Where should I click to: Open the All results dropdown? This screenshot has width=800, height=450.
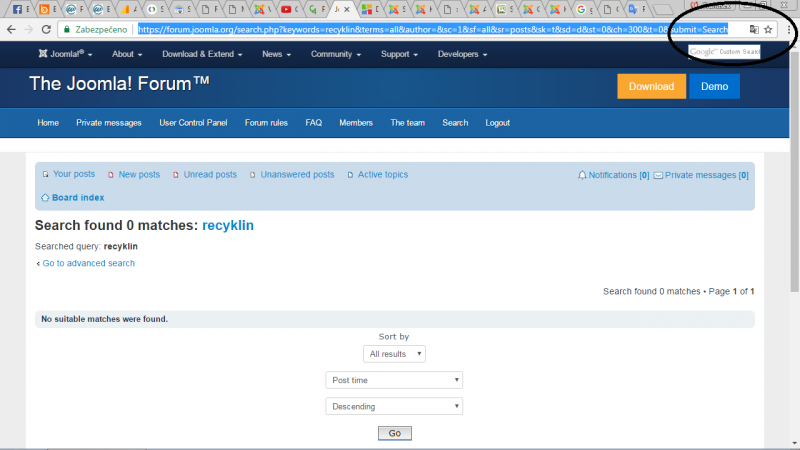[394, 354]
